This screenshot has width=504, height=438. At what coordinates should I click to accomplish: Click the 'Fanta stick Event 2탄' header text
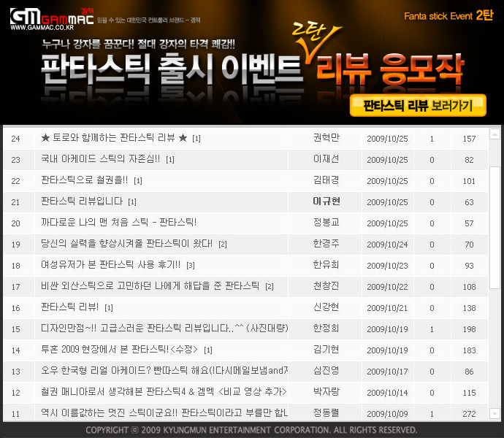coord(448,15)
